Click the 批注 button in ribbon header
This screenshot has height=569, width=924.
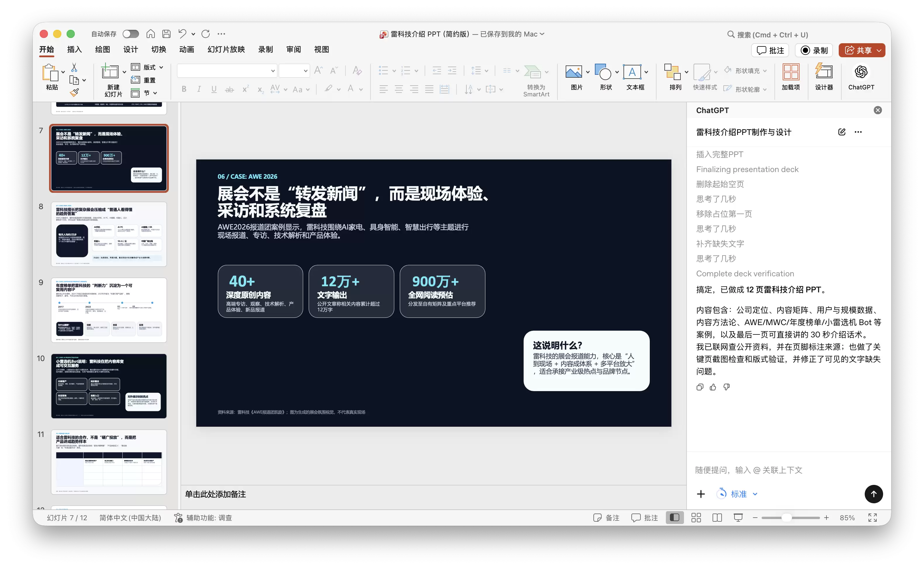[x=770, y=50]
